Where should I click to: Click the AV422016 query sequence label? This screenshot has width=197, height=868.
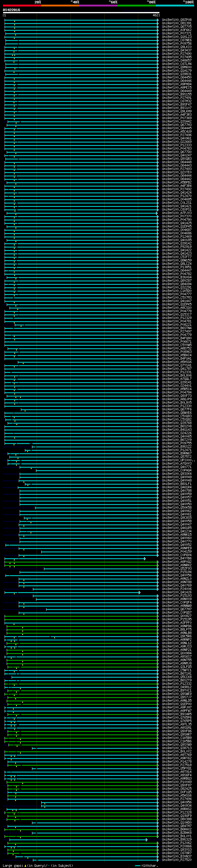[x=11, y=10]
